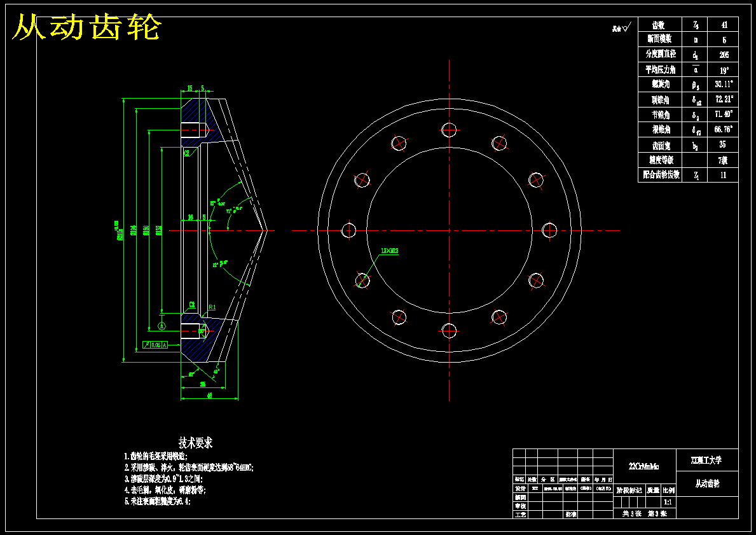Screen dimensions: 756x535
Task: Select technical requirement line 2 about hardness HRC
Action: [x=188, y=468]
